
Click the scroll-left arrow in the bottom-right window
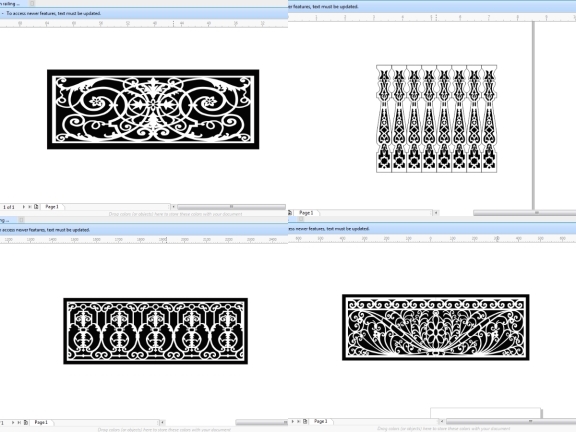(442, 421)
